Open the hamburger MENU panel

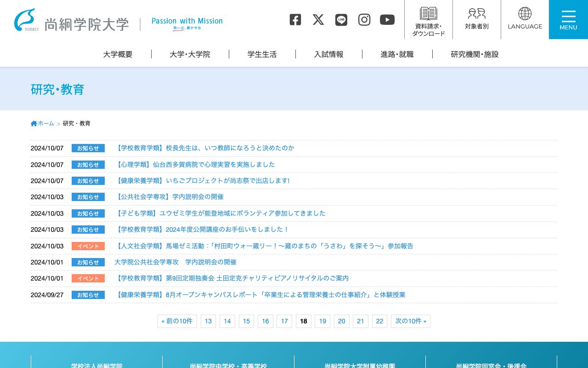pos(568,19)
